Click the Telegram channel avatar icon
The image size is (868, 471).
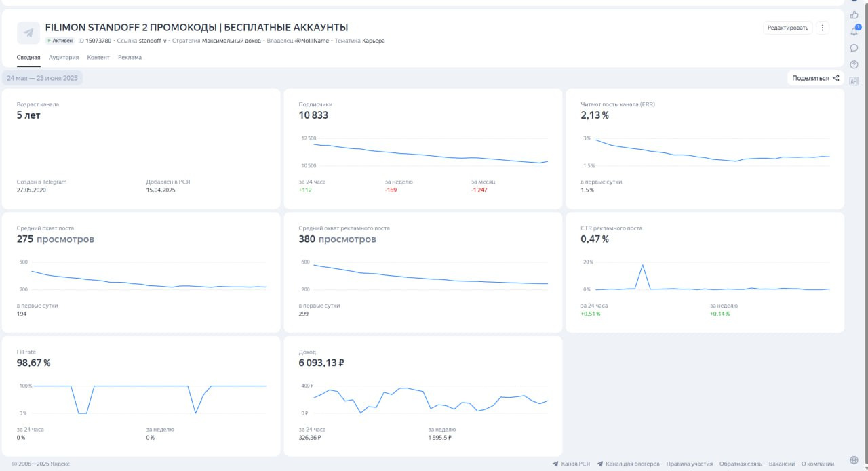[x=28, y=33]
